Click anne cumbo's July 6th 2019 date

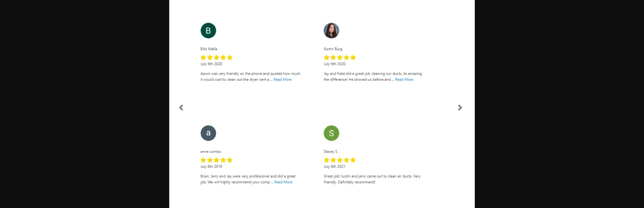click(x=211, y=166)
